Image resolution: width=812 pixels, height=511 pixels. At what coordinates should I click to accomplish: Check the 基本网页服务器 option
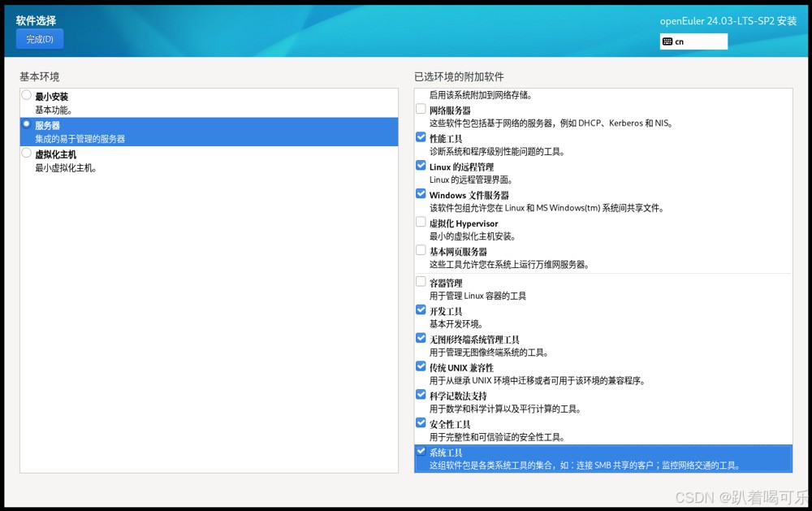pos(421,250)
